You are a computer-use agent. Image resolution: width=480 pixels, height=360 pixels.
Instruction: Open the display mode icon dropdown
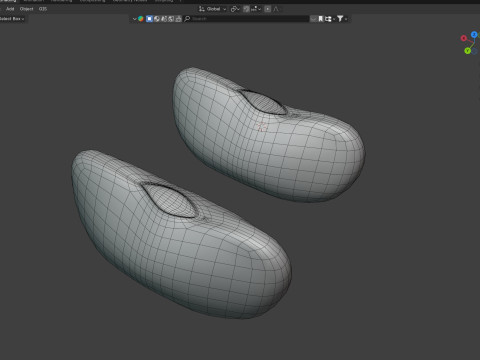(x=330, y=19)
